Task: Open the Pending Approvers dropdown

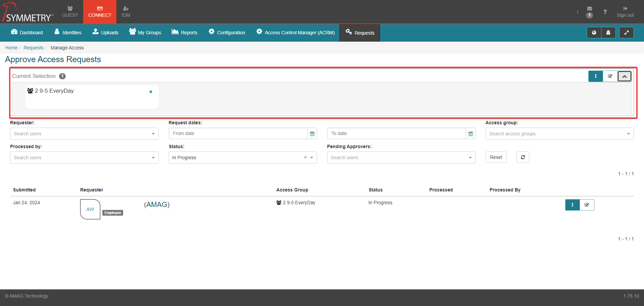Action: 401,158
